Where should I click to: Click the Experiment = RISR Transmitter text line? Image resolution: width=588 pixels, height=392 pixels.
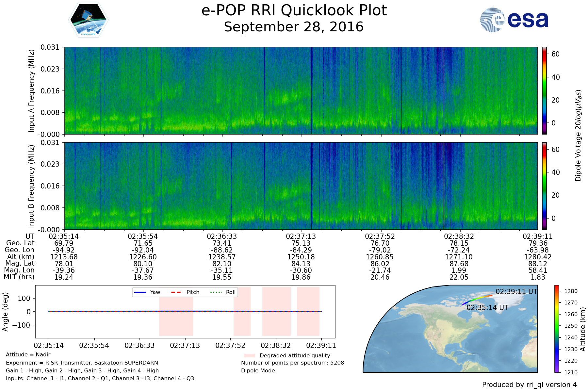click(82, 363)
